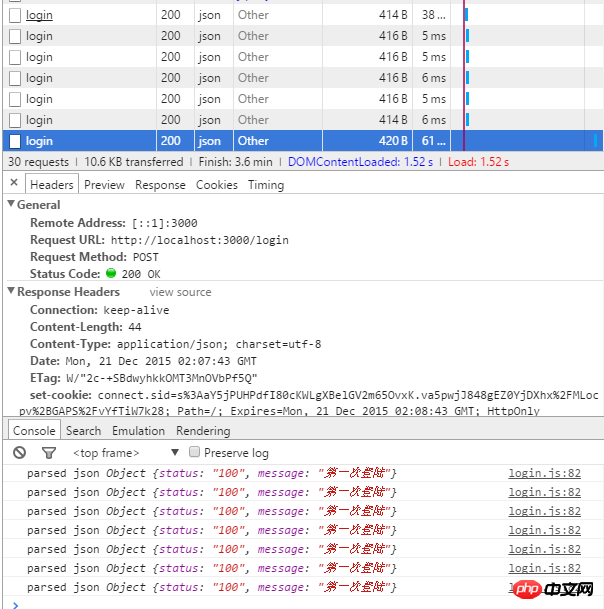Click the waterfall bar of the selected login row
Viewport: 604px width, 609px height.
tap(595, 141)
